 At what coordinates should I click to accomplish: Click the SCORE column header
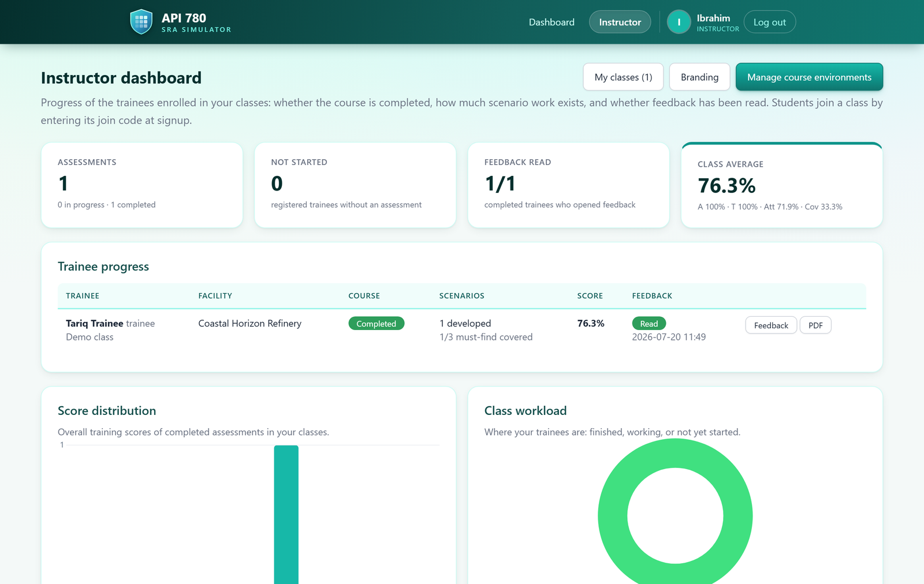[590, 296]
